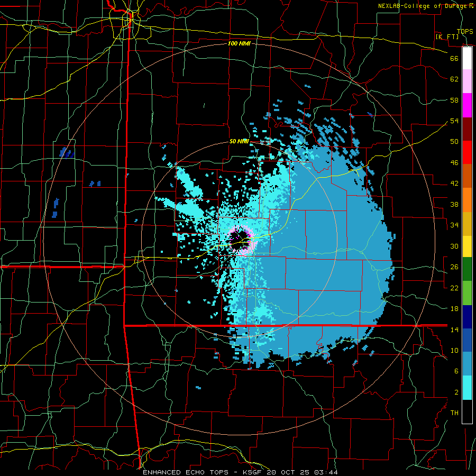Image resolution: width=476 pixels, height=476 pixels.
Task: Click the [K FT] units label
Action: click(447, 36)
